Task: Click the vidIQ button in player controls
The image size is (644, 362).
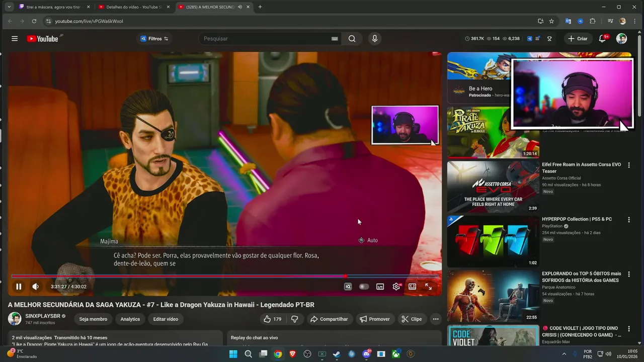Action: pos(348,287)
